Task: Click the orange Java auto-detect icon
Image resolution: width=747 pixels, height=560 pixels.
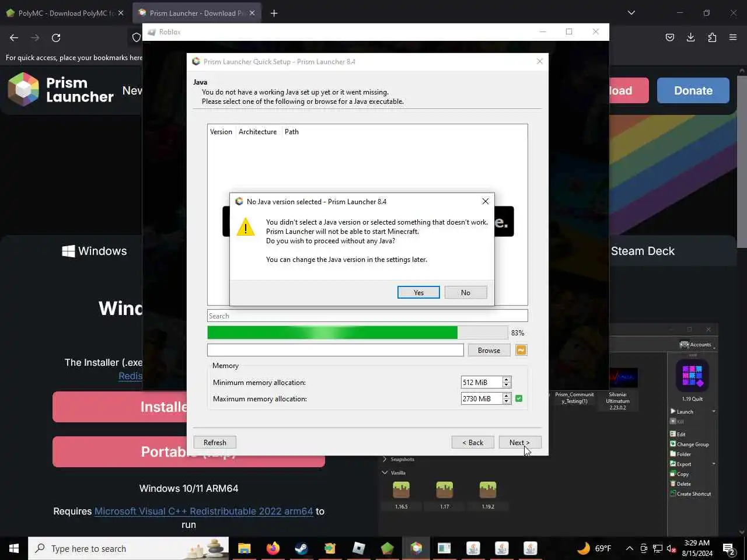Action: point(521,350)
